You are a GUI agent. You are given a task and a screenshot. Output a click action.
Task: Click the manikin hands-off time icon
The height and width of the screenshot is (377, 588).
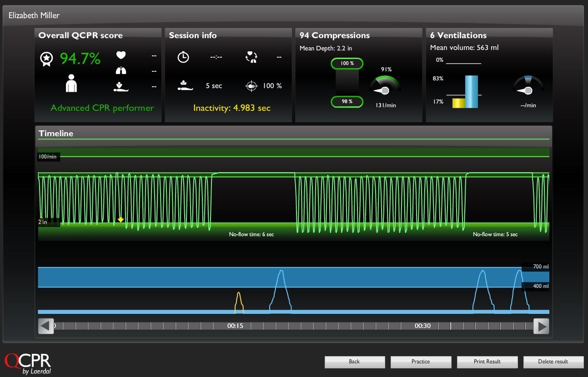pyautogui.click(x=186, y=85)
